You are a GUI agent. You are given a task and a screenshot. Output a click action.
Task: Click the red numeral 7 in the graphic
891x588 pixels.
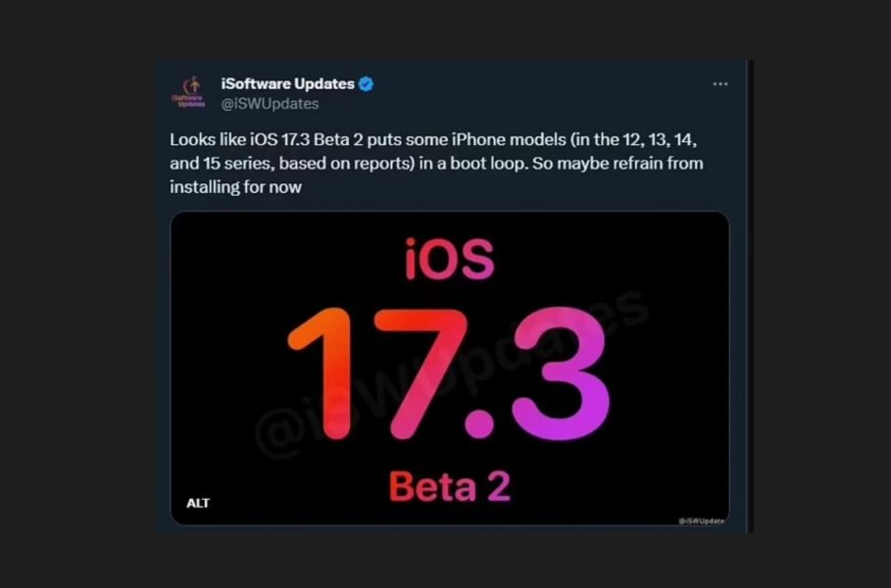[x=421, y=373]
